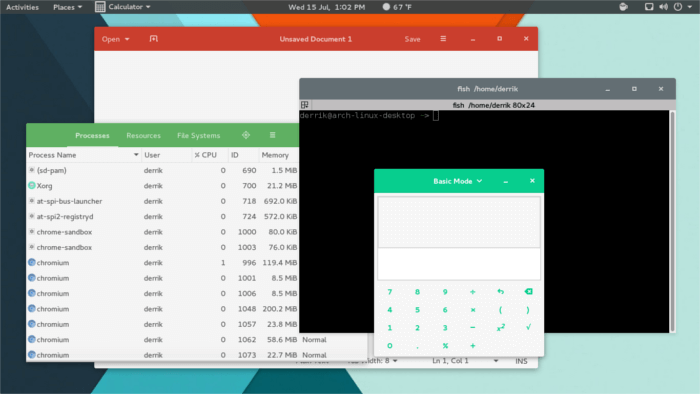
Task: Click the System Monitor end-process target icon
Action: click(246, 135)
